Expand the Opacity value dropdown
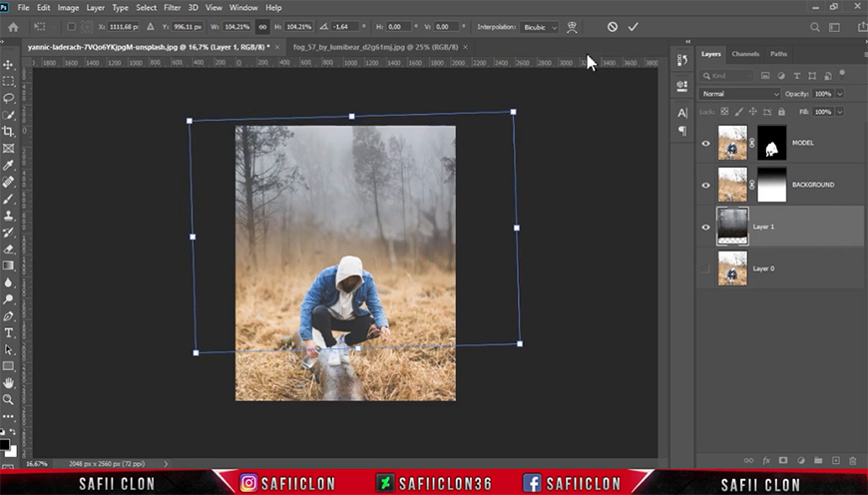 840,94
